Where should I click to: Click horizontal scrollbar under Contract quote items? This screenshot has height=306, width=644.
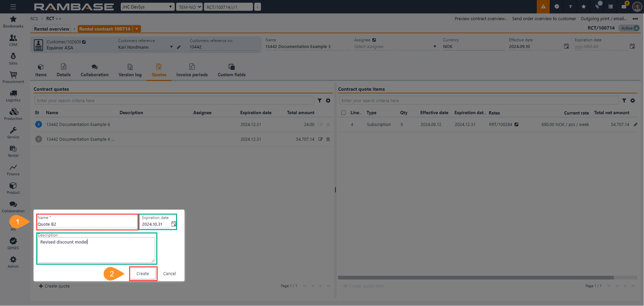coord(476,278)
